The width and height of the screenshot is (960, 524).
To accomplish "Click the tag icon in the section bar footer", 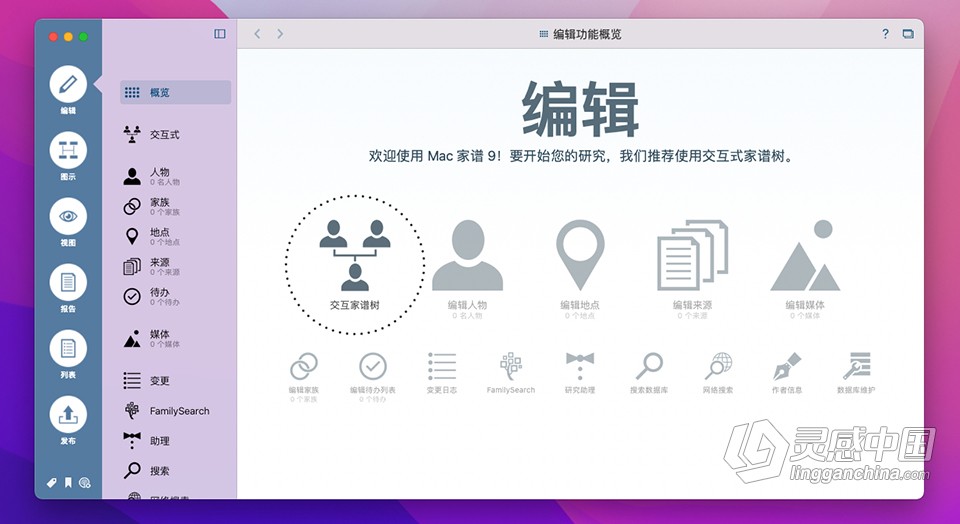I will coord(52,483).
